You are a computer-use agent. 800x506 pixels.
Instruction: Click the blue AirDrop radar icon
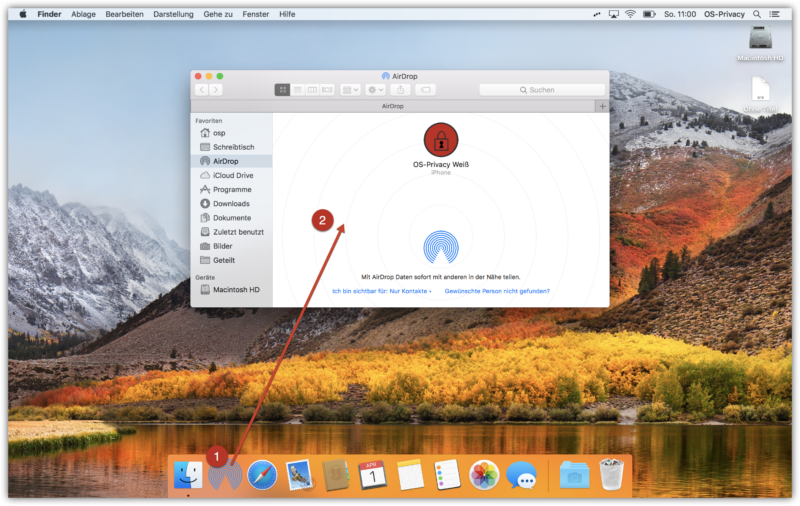point(441,247)
